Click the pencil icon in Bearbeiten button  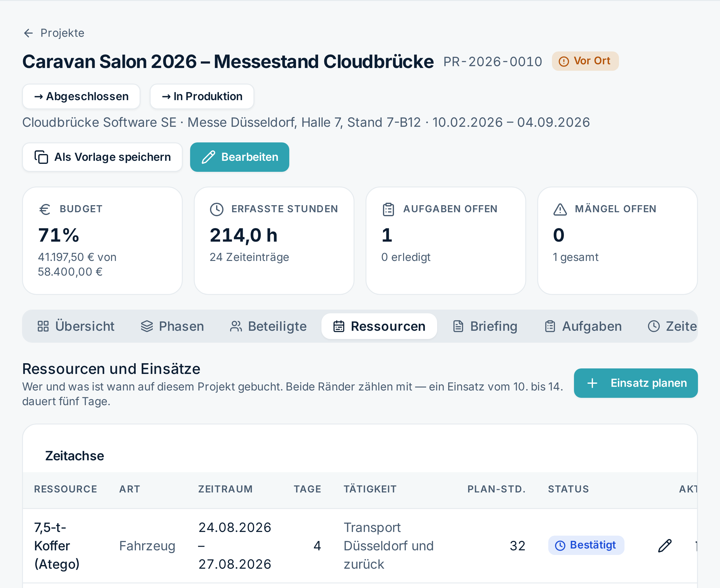208,157
